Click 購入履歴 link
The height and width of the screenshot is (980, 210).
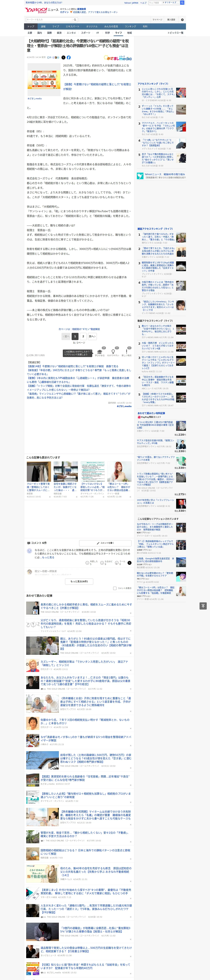[x=171, y=20]
